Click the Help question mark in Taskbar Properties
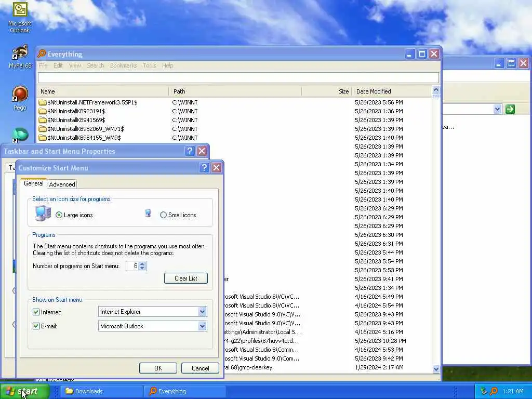 tap(190, 151)
